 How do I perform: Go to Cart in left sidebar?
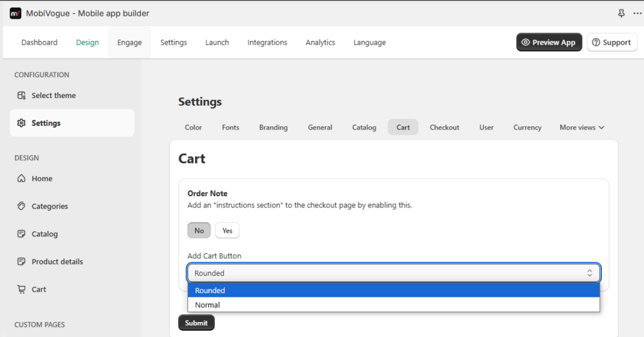[72, 289]
